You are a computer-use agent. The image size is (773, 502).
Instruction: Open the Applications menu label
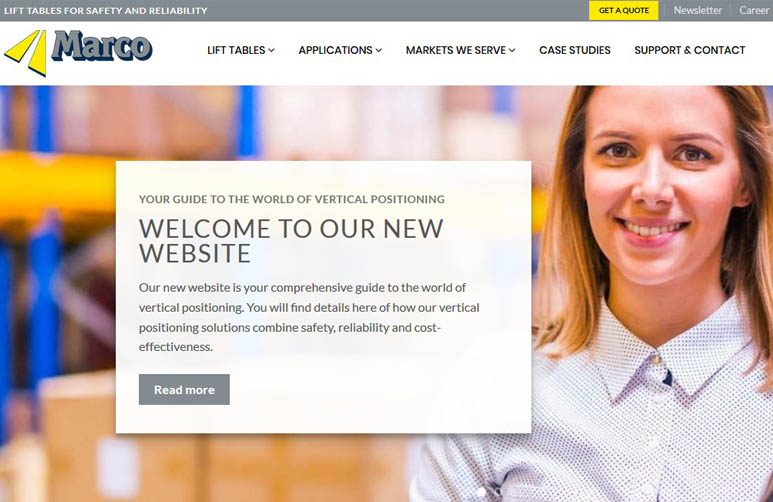point(335,50)
